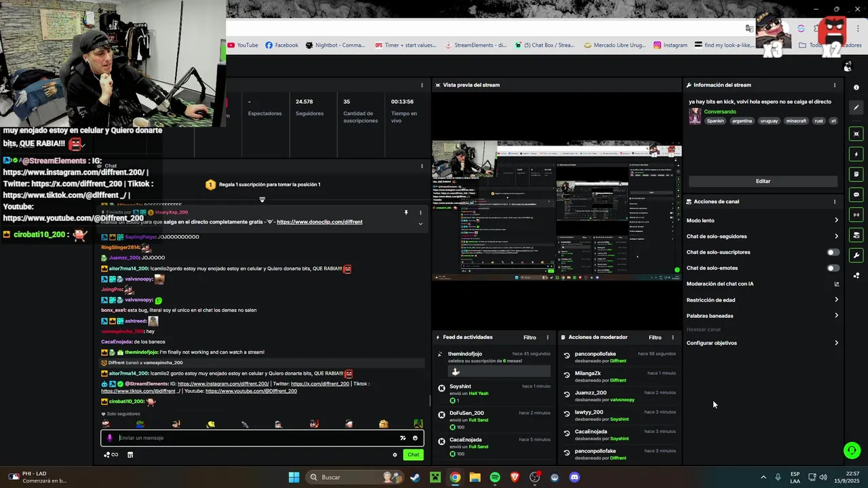Open the donoclip.com/diffrent link in chat

pyautogui.click(x=319, y=222)
